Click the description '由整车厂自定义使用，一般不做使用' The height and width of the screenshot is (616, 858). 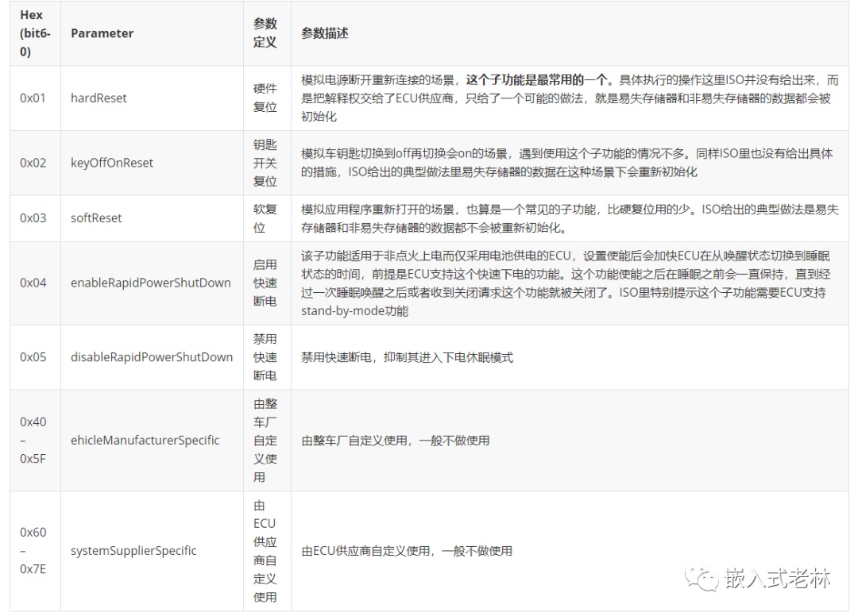pos(570,440)
